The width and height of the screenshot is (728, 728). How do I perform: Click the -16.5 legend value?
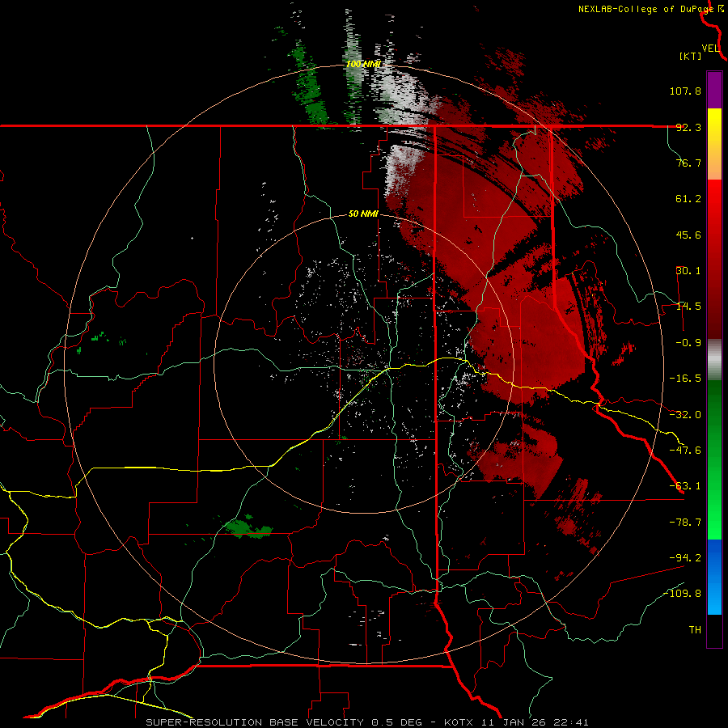[x=685, y=379]
